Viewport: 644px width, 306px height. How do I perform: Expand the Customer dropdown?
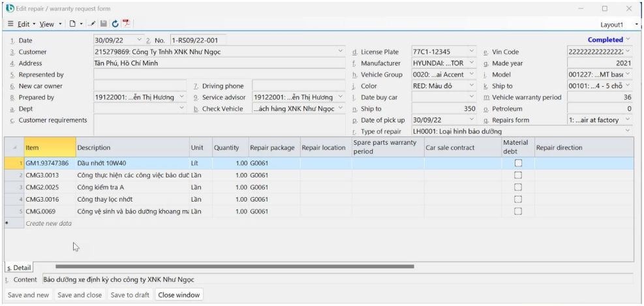341,52
